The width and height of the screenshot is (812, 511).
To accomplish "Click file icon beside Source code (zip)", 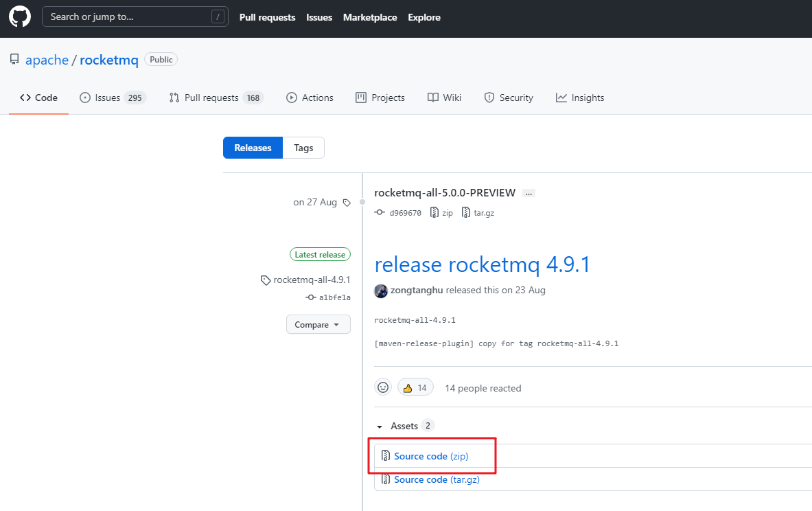I will 385,455.
